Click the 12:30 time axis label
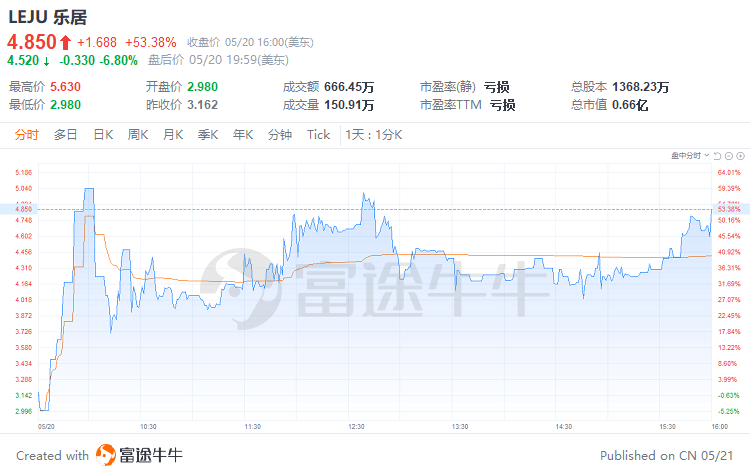Screen dimensions: 750x476 [356, 426]
